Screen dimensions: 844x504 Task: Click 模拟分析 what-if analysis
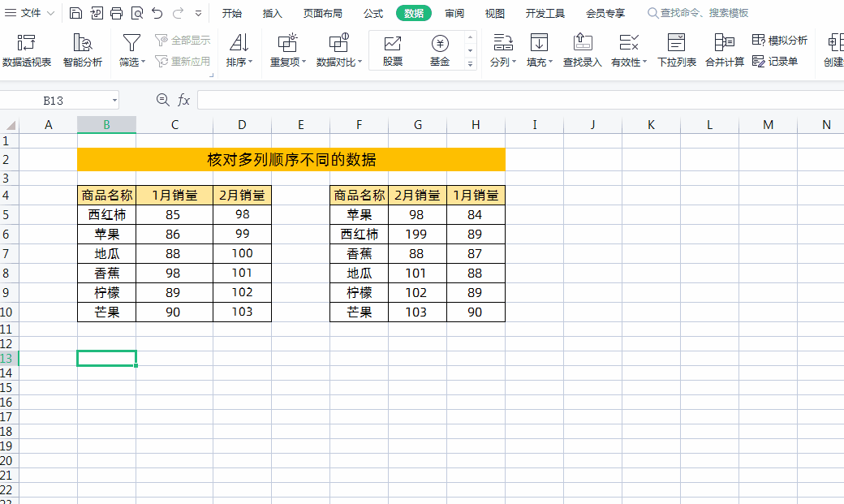tap(779, 40)
